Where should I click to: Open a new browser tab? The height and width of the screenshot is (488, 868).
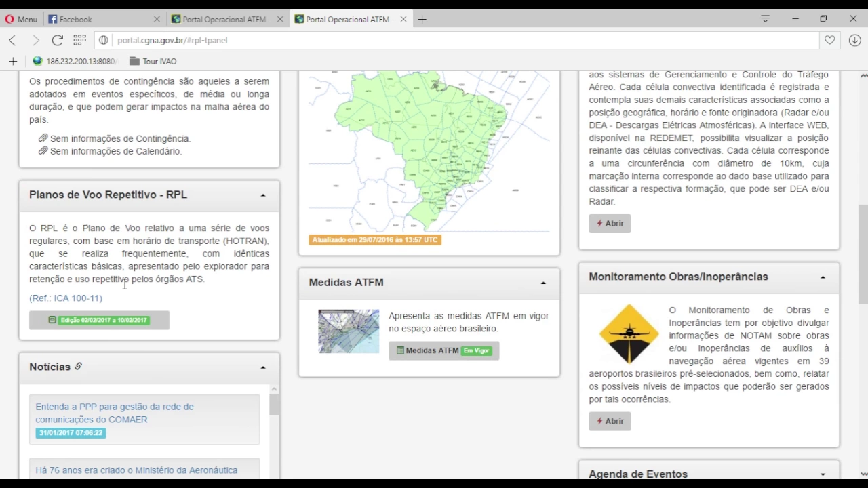tap(422, 19)
